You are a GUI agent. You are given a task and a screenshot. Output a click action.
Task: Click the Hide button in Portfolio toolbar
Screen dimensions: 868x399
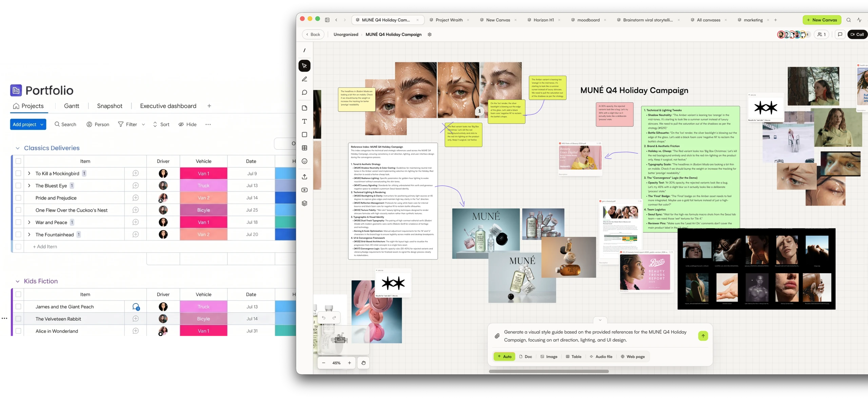click(188, 125)
